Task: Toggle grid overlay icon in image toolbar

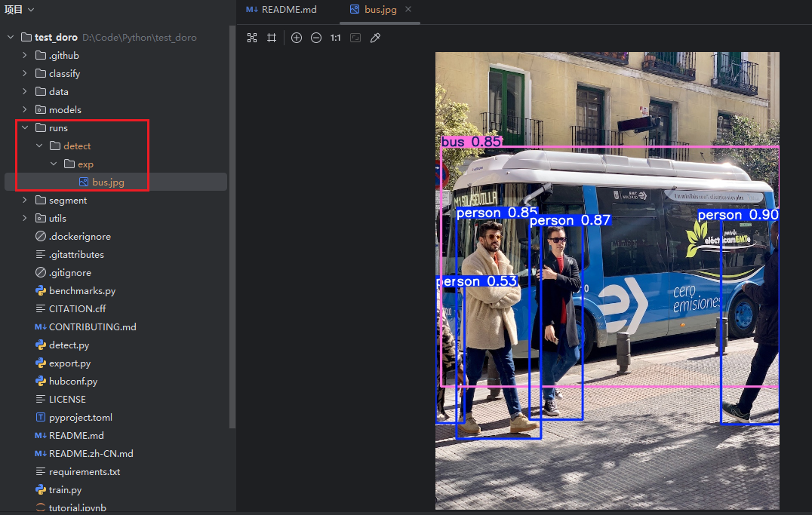Action: [x=272, y=38]
